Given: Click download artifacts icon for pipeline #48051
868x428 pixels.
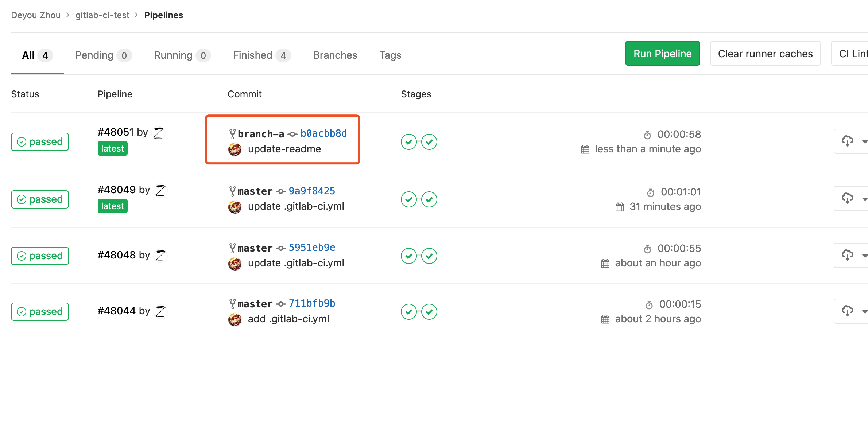Looking at the screenshot, I should [x=847, y=141].
